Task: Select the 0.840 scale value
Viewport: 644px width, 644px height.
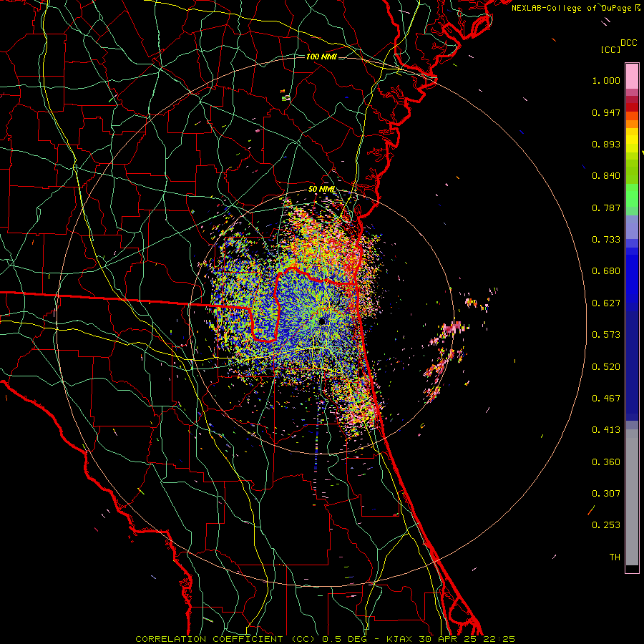Action: coord(606,176)
